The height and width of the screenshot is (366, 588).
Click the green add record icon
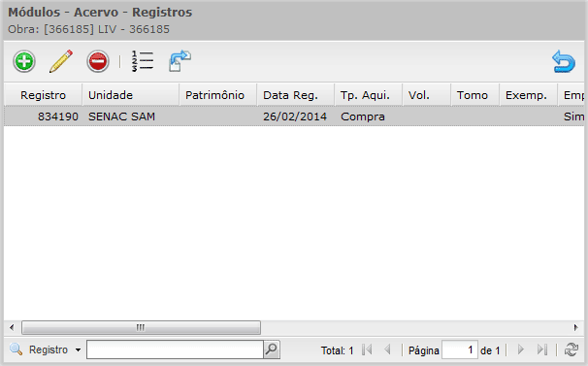pyautogui.click(x=24, y=61)
